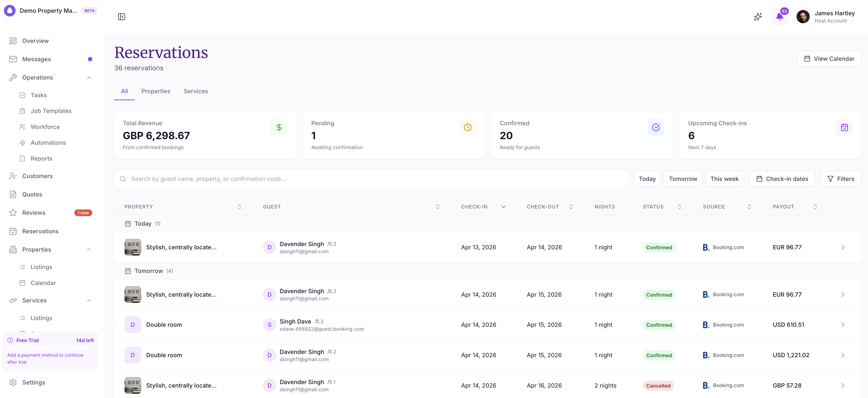The image size is (868, 398).
Task: Click the Confirmed checkmark badge icon
Action: [x=656, y=127]
